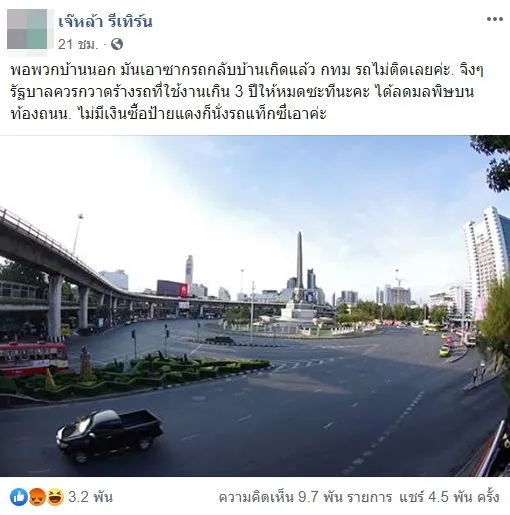Screen dimensions: 510x515
Task: Click the angry face reaction icon
Action: tap(37, 497)
